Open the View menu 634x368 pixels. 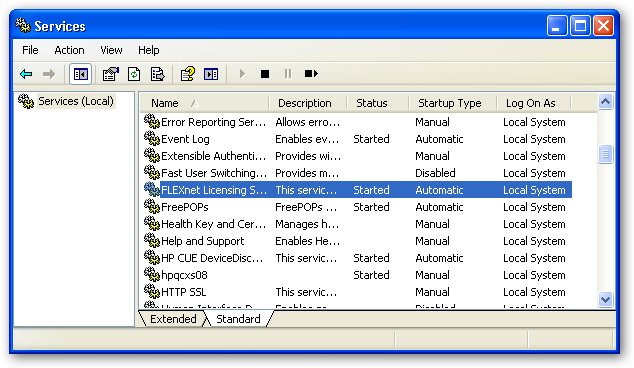coord(111,50)
